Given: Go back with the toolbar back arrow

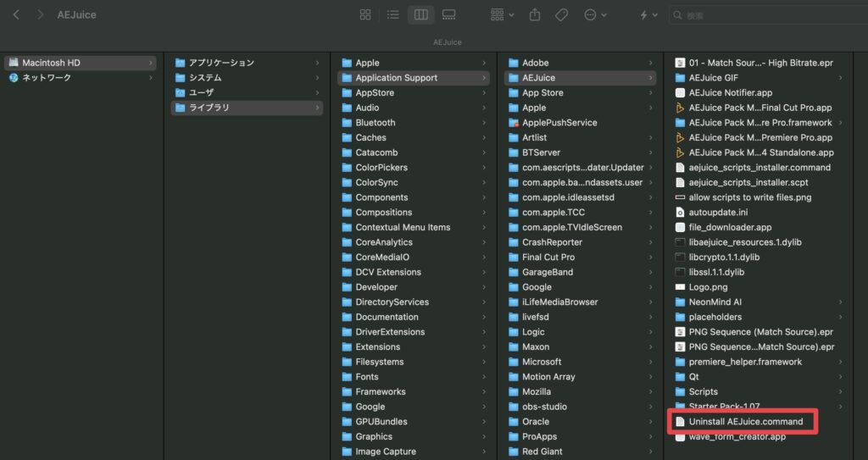Looking at the screenshot, I should (x=16, y=15).
